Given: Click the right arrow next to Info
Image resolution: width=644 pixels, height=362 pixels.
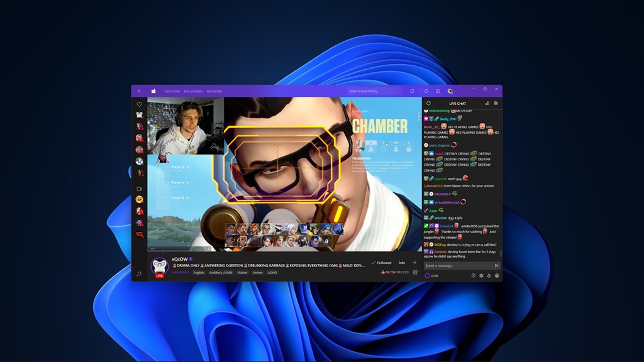Looking at the screenshot, I should pyautogui.click(x=414, y=263).
